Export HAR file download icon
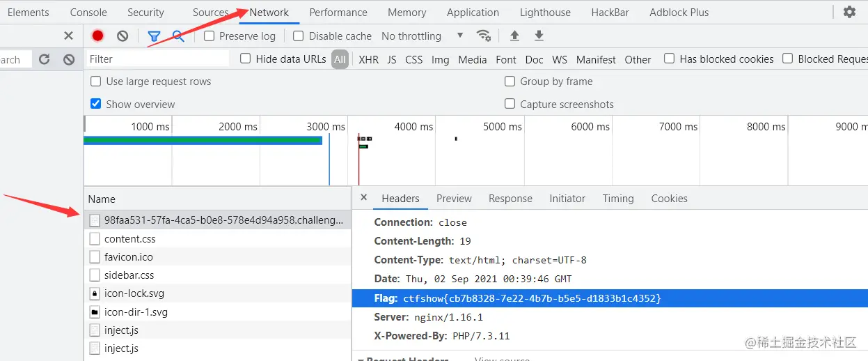The image size is (868, 361). pos(538,36)
